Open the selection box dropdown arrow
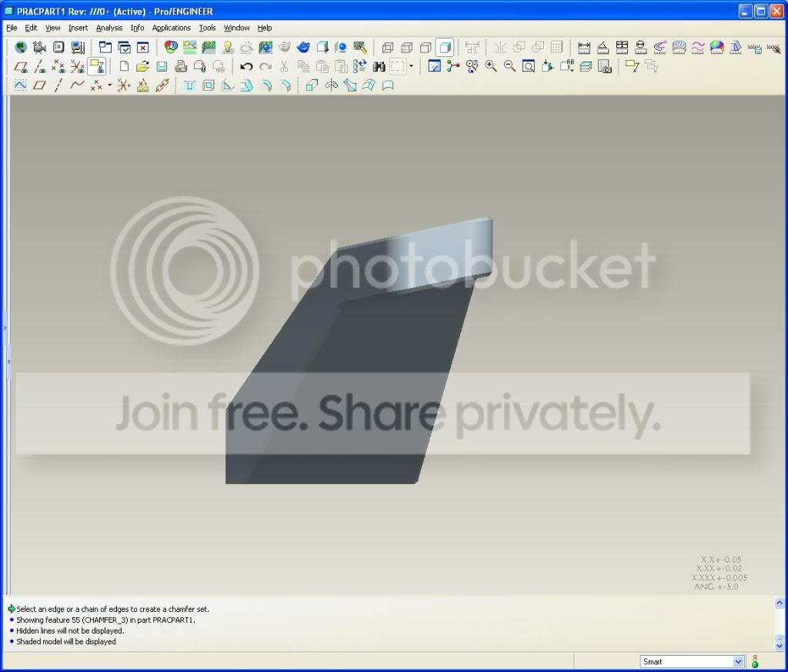 point(411,66)
